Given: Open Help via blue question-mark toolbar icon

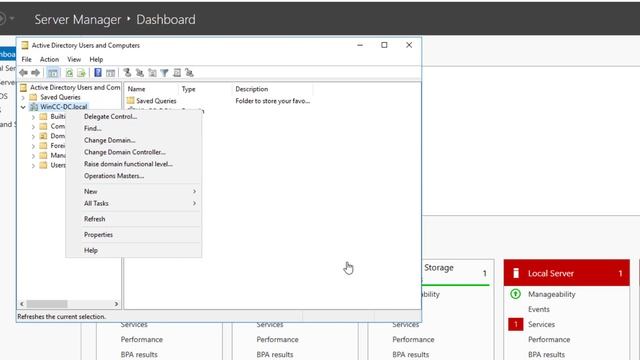Looking at the screenshot, I should [x=98, y=73].
